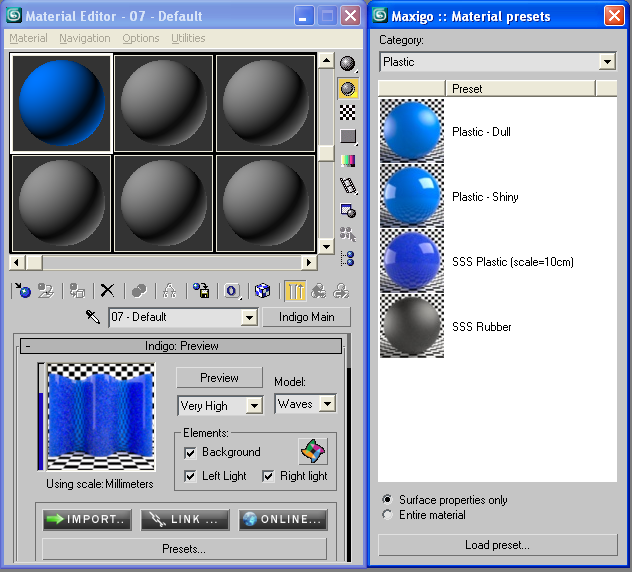632x572 pixels.
Task: Uncheck the Left Light checkbox
Action: 190,476
